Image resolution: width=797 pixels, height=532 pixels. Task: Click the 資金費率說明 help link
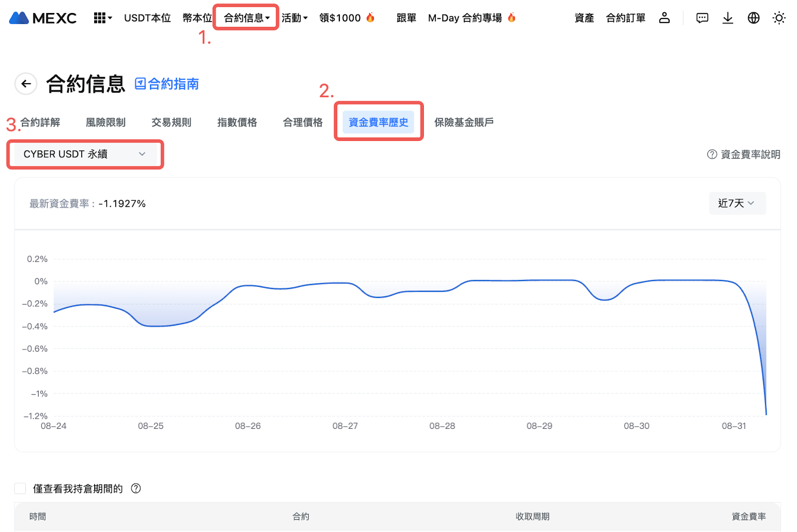point(744,154)
